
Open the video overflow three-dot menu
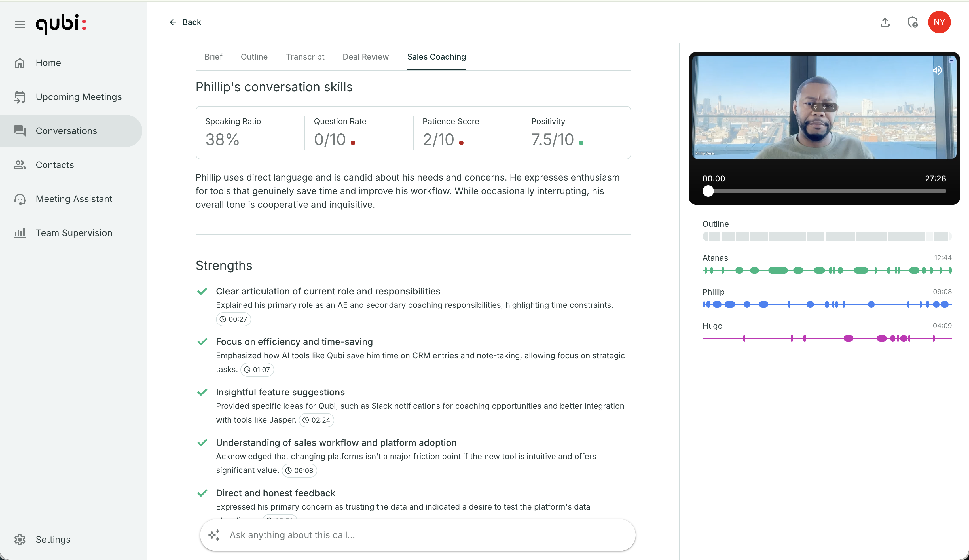(x=952, y=60)
